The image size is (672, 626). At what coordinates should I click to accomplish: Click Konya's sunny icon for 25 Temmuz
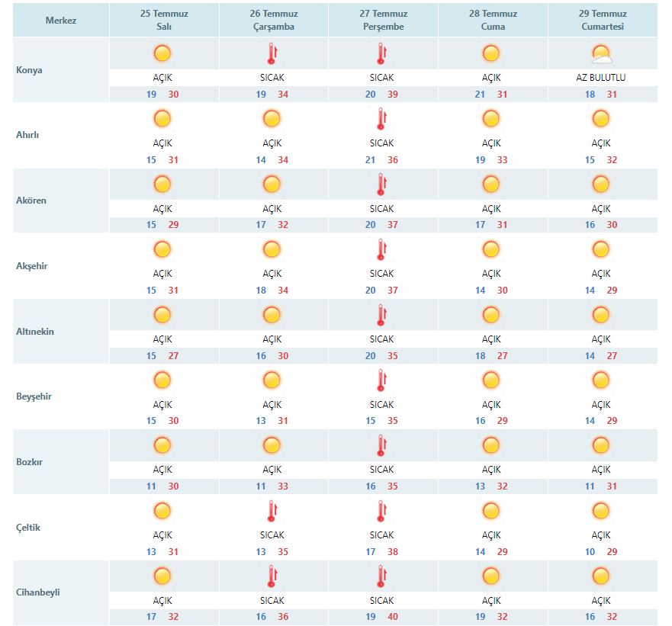tap(162, 53)
